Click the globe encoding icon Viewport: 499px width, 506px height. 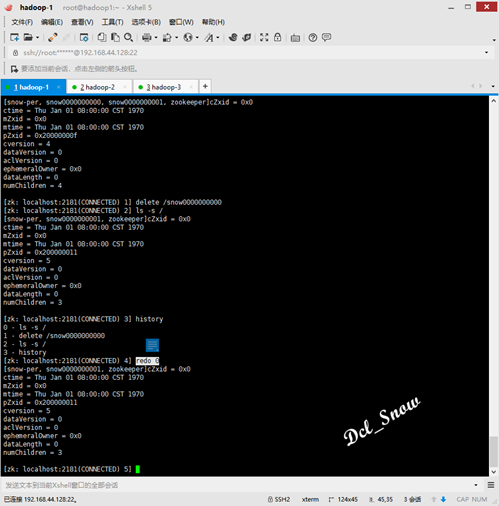(188, 37)
